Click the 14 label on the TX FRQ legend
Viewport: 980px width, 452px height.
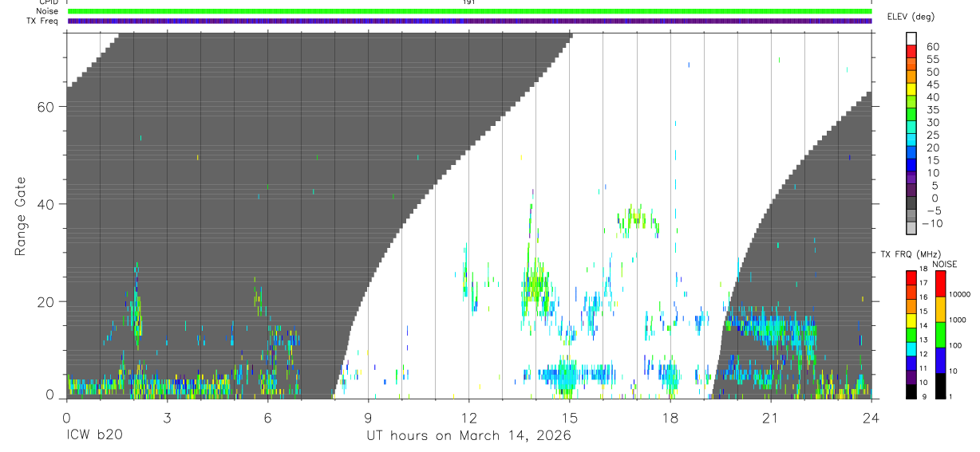pyautogui.click(x=923, y=325)
